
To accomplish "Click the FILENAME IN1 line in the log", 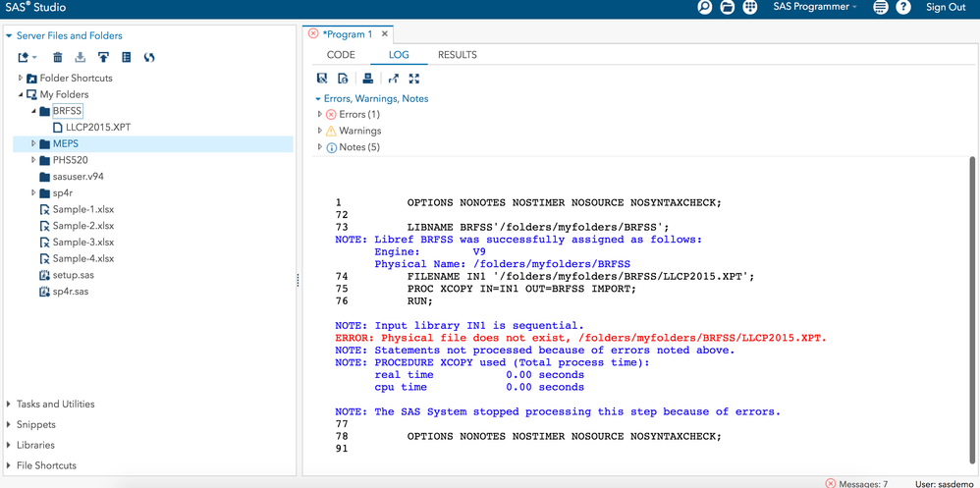I will coord(580,276).
